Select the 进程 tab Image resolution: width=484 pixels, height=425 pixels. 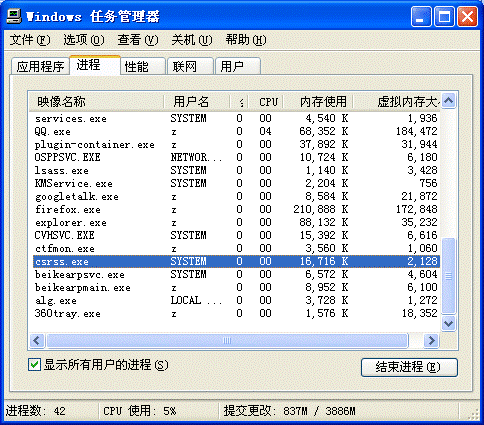click(x=95, y=65)
